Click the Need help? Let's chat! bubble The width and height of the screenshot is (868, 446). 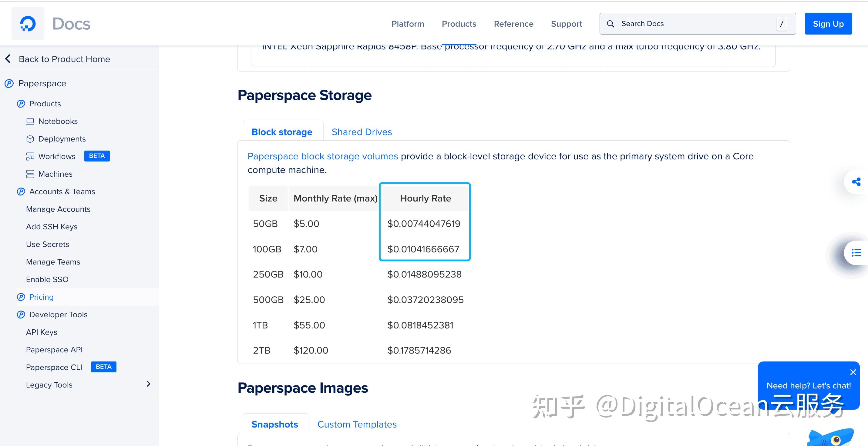pyautogui.click(x=808, y=385)
